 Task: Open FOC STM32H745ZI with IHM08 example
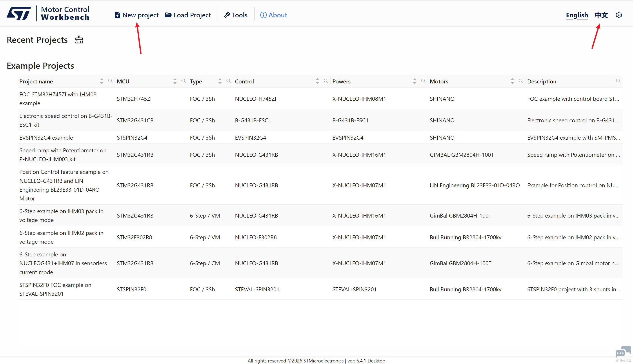(x=58, y=99)
